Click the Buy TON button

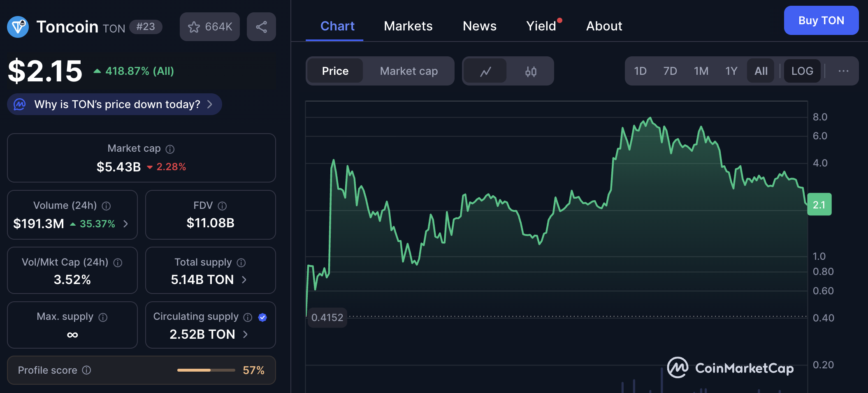pos(821,21)
